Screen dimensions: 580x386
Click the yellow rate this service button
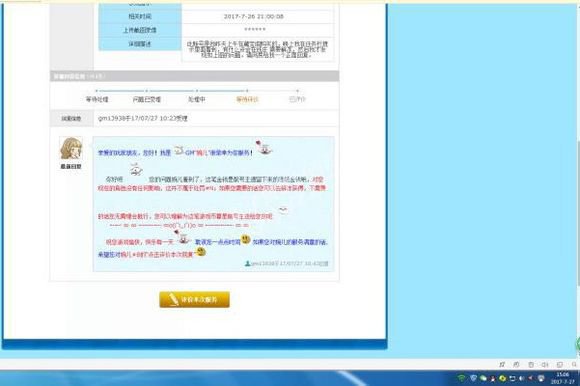point(194,299)
